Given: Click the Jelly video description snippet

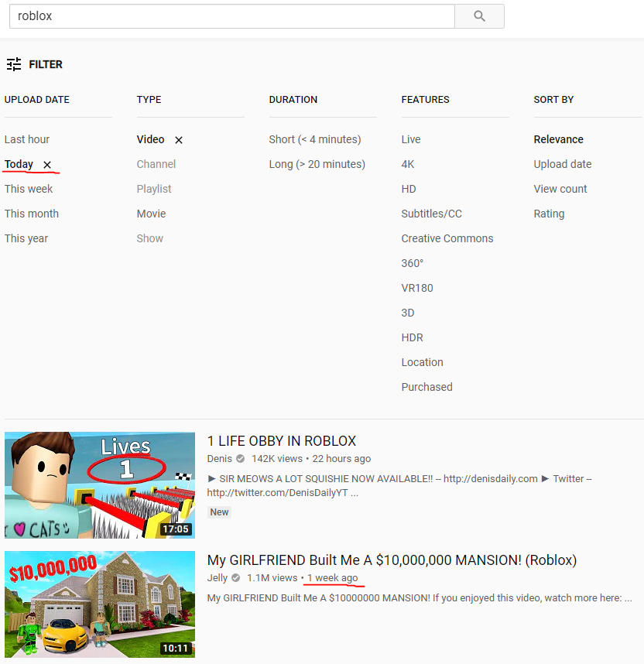Looking at the screenshot, I should (420, 598).
